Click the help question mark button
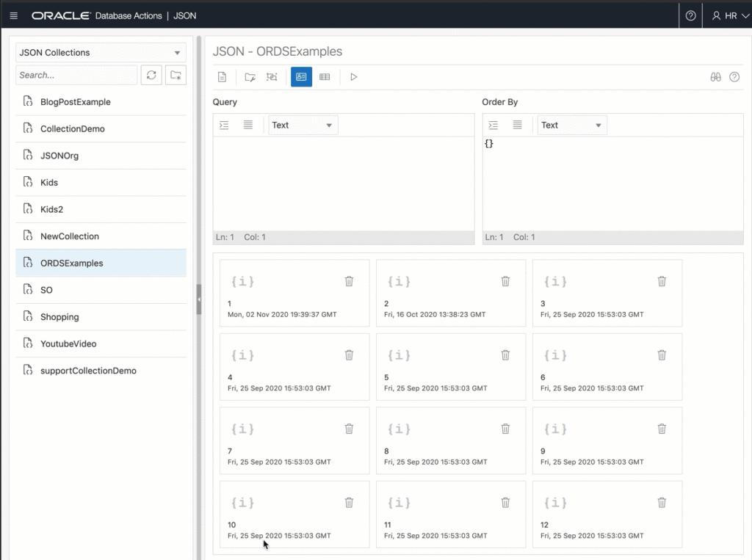 690,15
